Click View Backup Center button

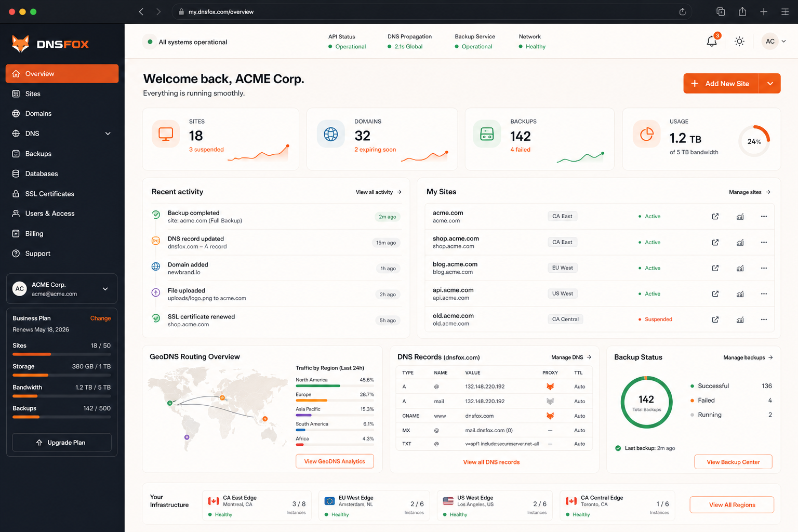733,462
